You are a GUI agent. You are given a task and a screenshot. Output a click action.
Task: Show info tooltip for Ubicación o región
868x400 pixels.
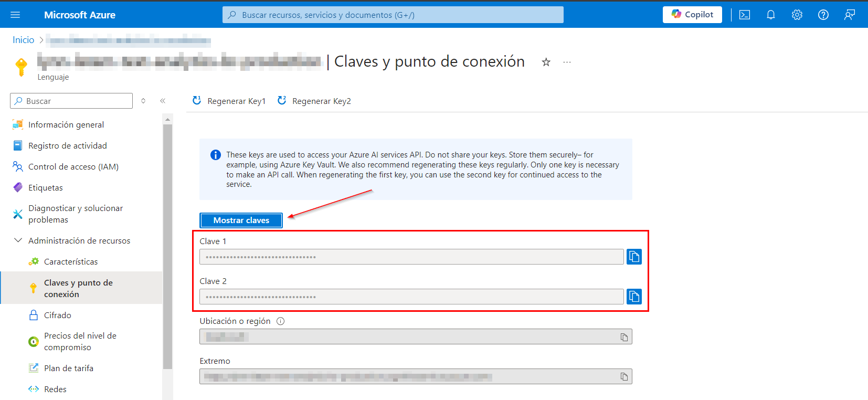point(280,321)
